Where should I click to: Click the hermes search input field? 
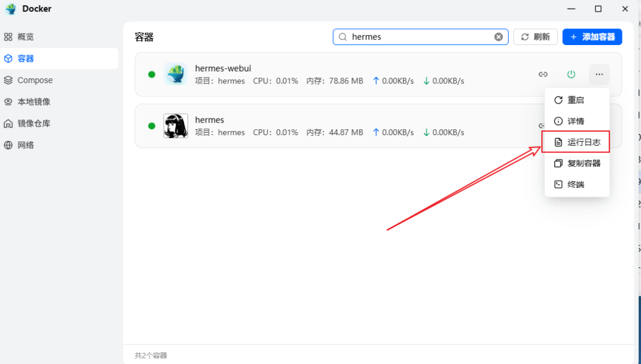(418, 37)
